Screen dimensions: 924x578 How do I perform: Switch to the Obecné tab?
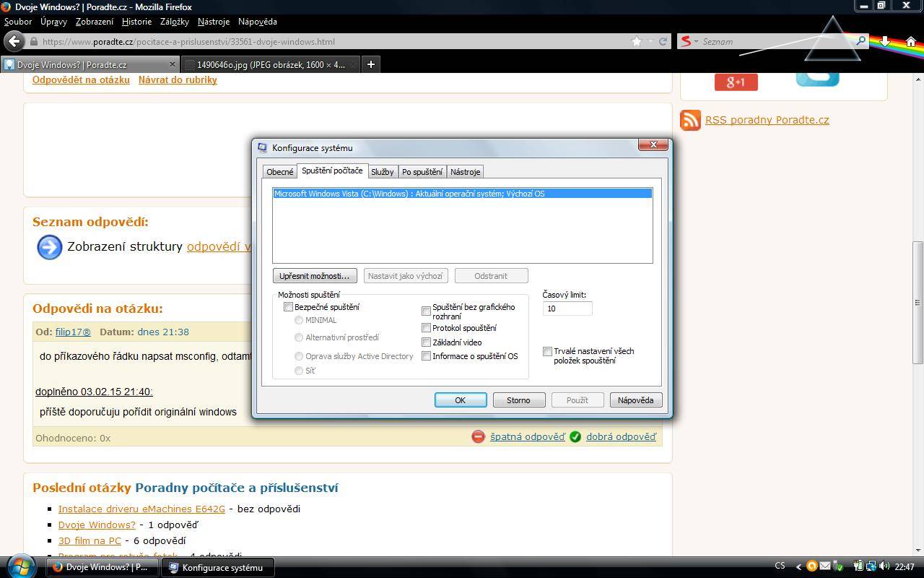(280, 172)
